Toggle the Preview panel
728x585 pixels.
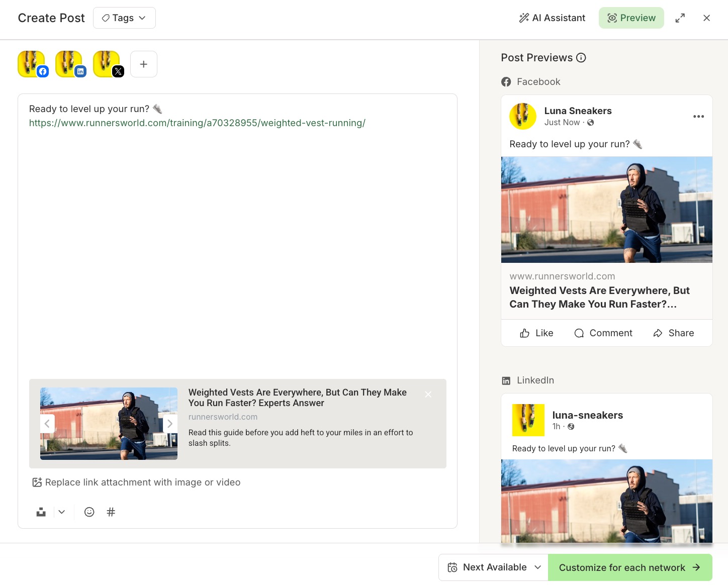tap(631, 18)
